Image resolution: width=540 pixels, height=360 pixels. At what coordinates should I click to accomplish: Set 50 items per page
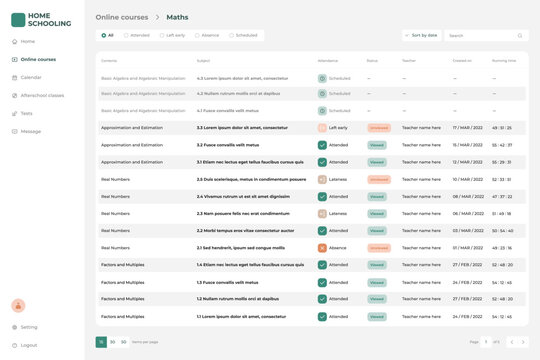coord(124,342)
